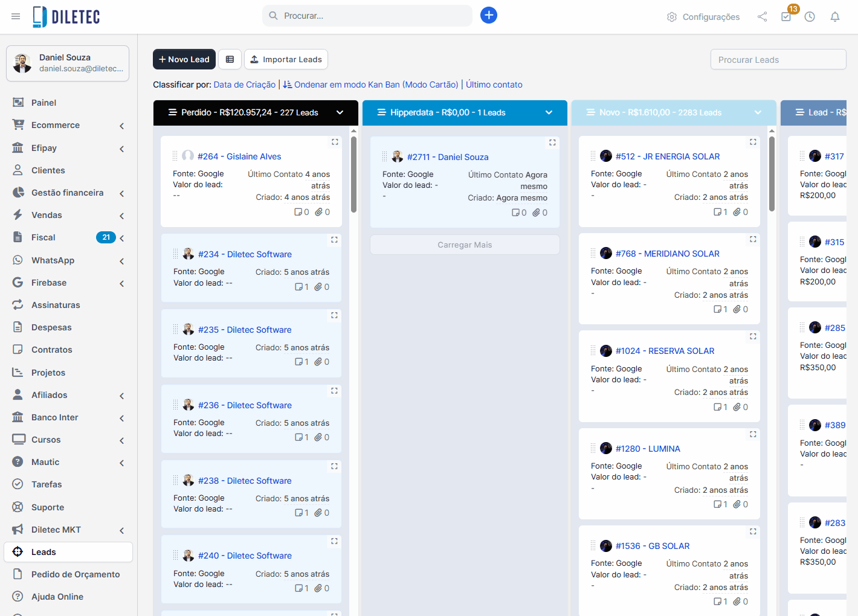This screenshot has width=858, height=616.
Task: Open the Novo column dropdown arrow
Action: click(x=758, y=112)
